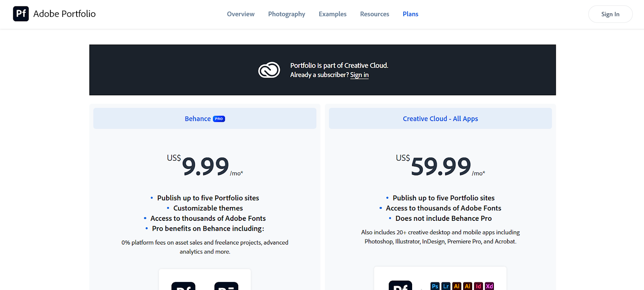Click the Adobe Portfolio Pf logo

[21, 14]
